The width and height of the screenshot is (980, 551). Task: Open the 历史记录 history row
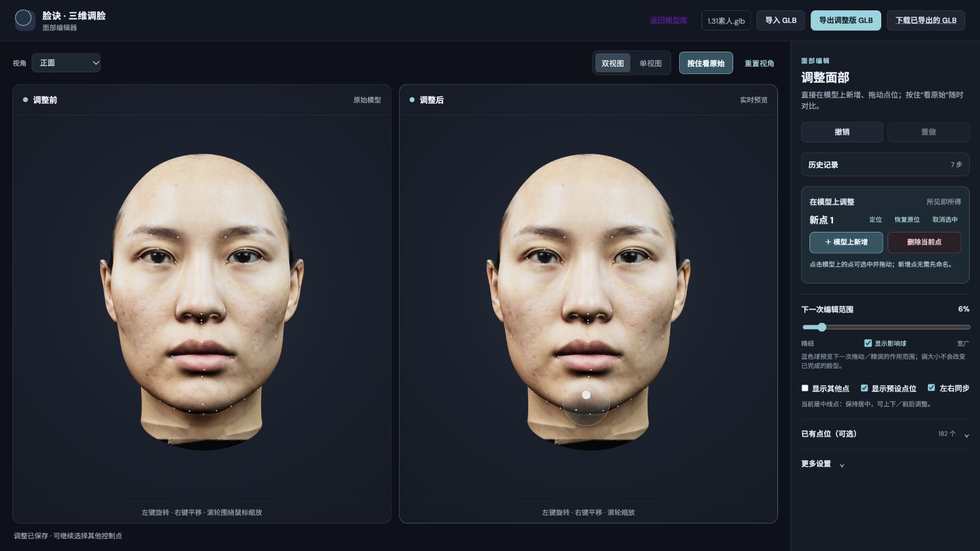coord(885,165)
